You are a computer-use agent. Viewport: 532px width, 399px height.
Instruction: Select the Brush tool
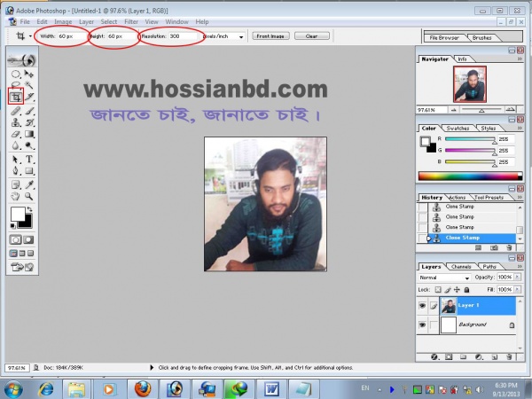click(29, 111)
